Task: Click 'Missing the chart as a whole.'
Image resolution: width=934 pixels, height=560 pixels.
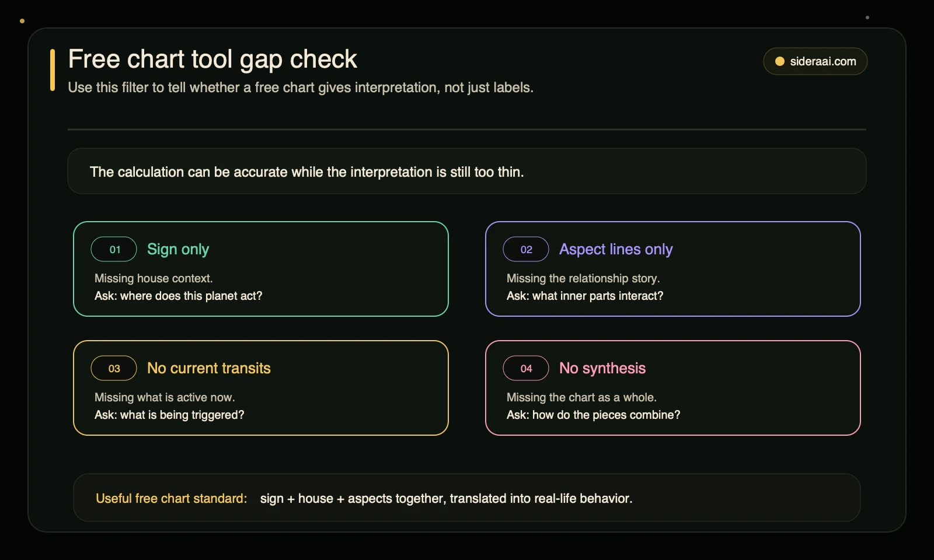Action: click(x=581, y=397)
